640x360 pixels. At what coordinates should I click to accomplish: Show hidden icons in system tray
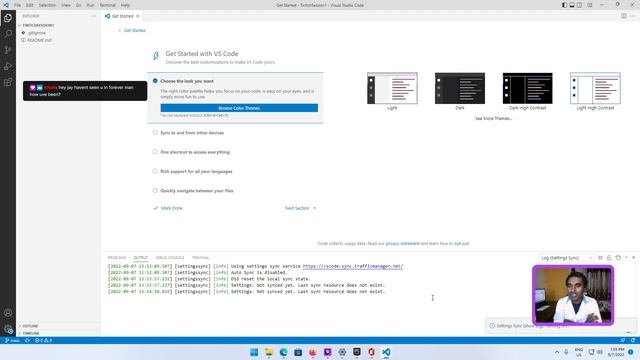point(557,352)
